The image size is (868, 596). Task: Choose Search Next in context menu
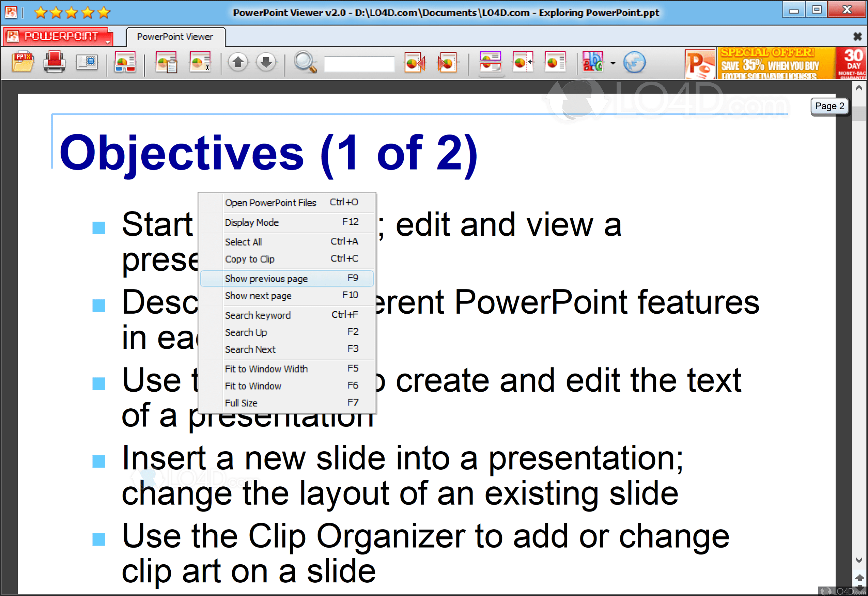(287, 349)
